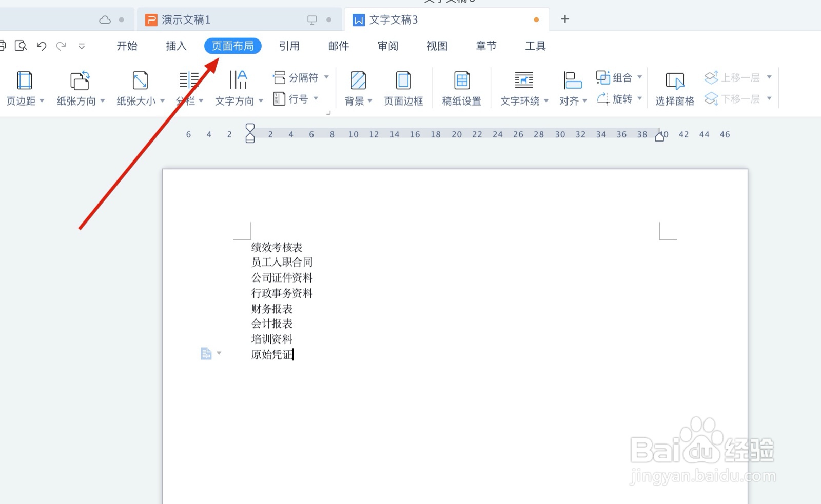Expand paragraph layout icon dropdown arrow
Viewport: 821px width, 504px height.
point(219,353)
